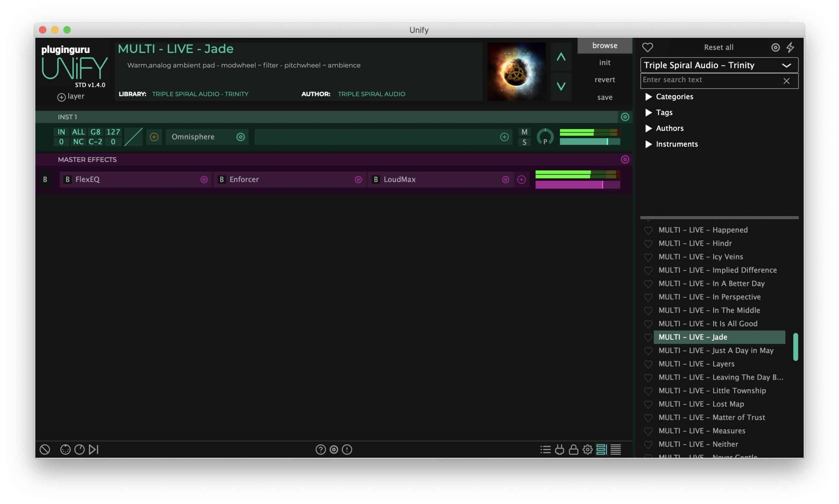This screenshot has width=839, height=504.
Task: Click the browse tab
Action: click(x=605, y=46)
